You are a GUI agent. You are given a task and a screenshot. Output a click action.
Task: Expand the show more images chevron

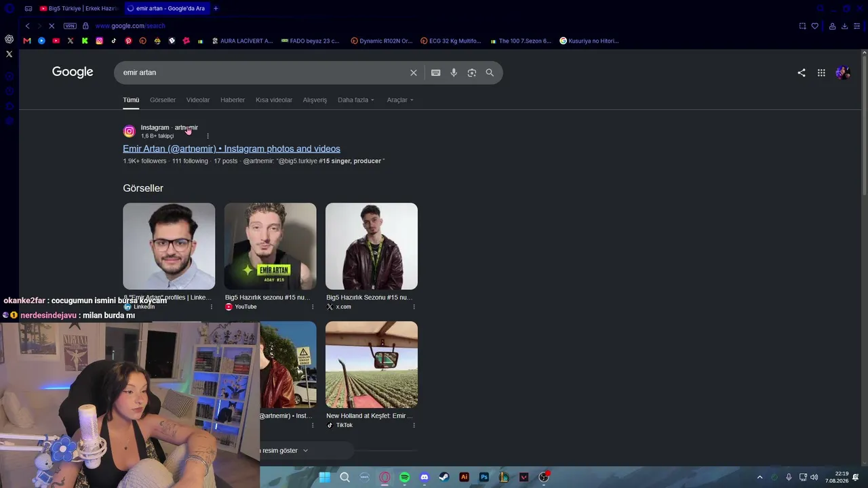coord(305,451)
